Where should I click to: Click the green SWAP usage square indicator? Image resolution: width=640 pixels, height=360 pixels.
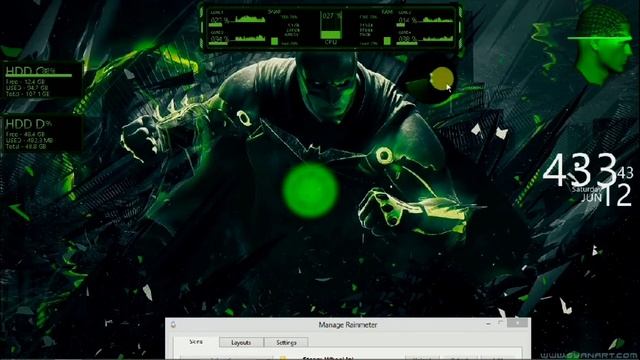[x=275, y=41]
